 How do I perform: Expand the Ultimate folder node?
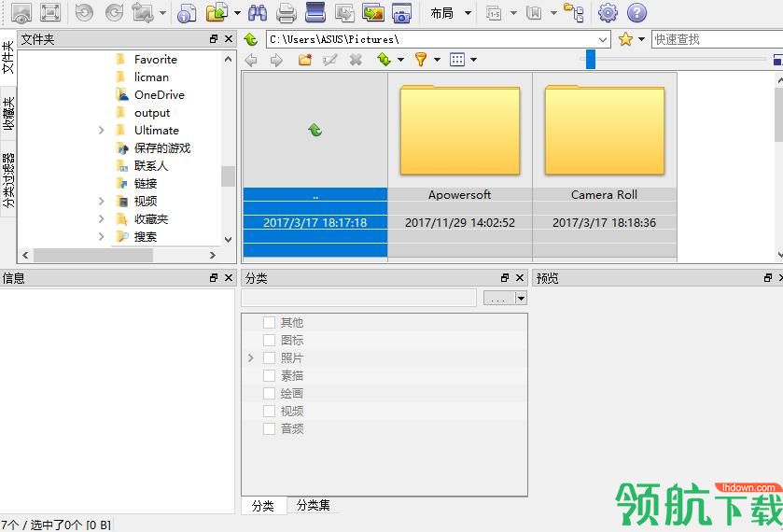pos(102,131)
